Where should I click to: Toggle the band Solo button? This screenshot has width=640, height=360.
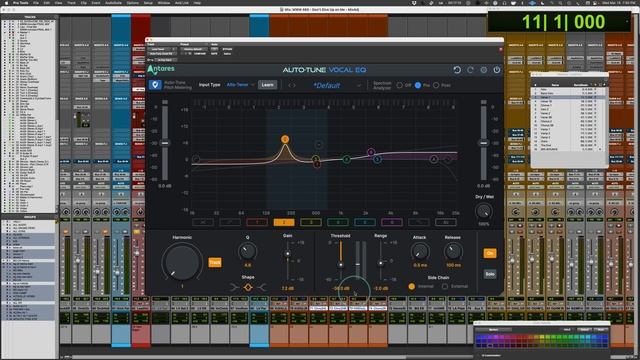(490, 274)
